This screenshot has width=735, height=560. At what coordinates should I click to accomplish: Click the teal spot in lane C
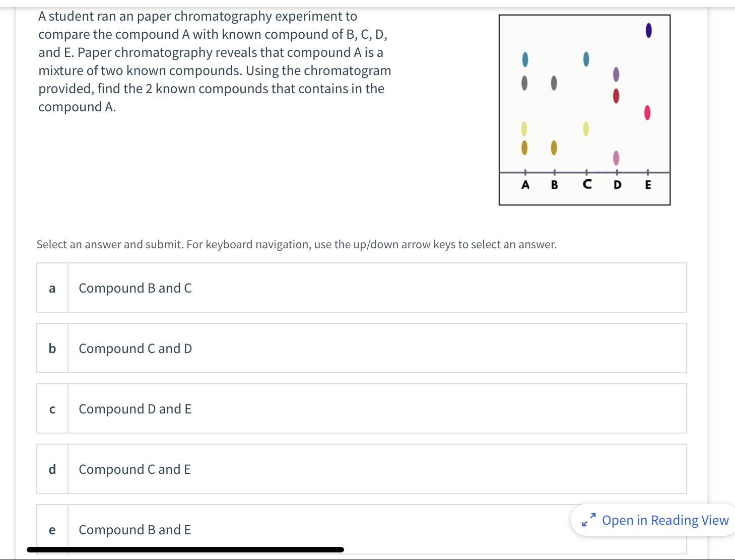coord(585,58)
